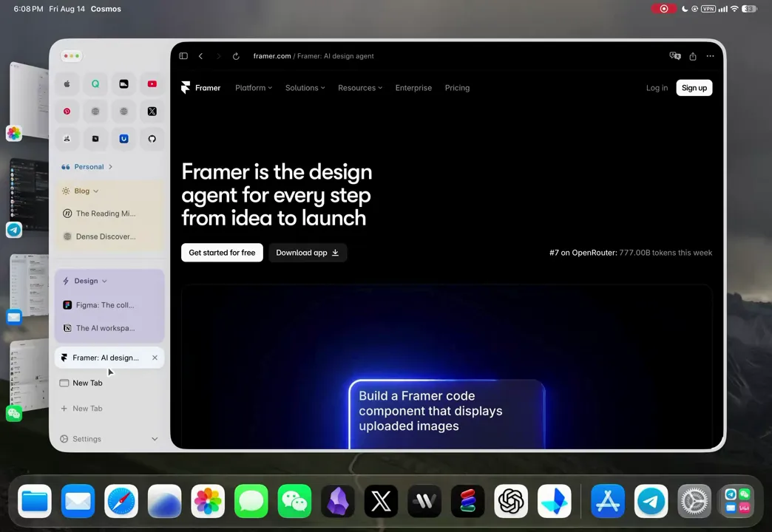The height and width of the screenshot is (532, 772).
Task: Close the Framer: AI design tab
Action: (155, 358)
